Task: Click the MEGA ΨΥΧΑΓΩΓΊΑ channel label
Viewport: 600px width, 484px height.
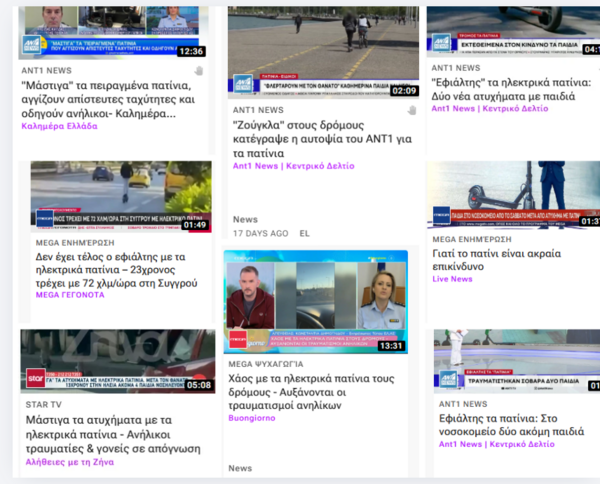Action: (x=266, y=364)
